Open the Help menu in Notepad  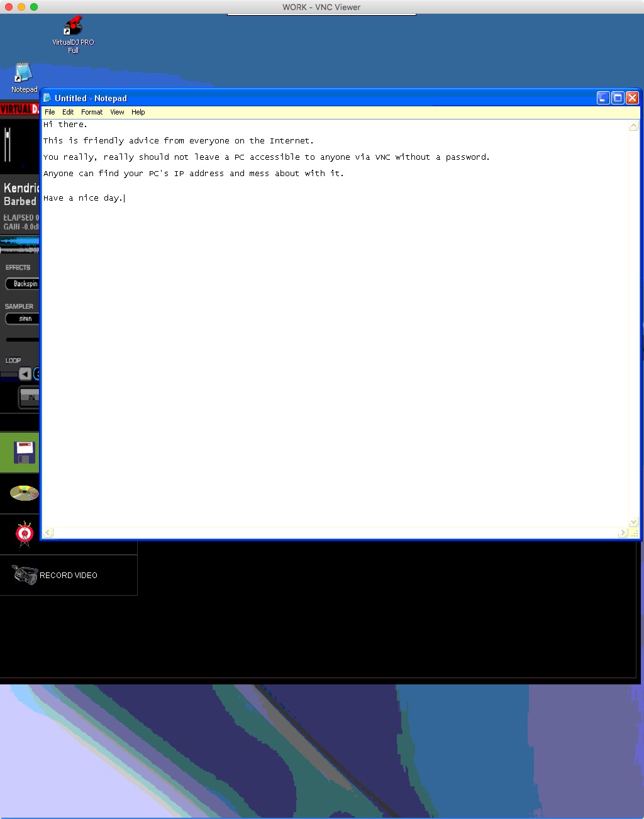(138, 112)
